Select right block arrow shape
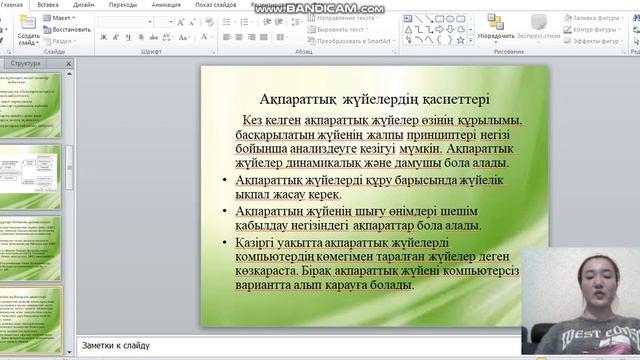Screen dimensions: 640x360 [x=440, y=29]
